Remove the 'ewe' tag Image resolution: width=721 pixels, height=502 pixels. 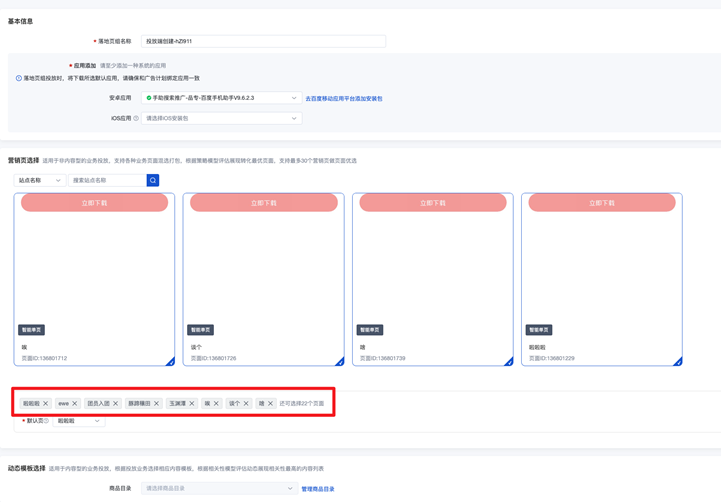tap(75, 404)
